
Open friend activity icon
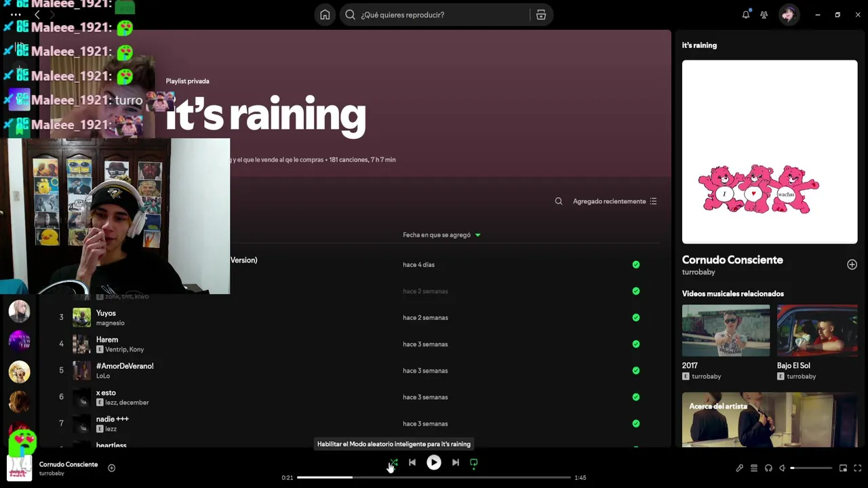point(764,14)
